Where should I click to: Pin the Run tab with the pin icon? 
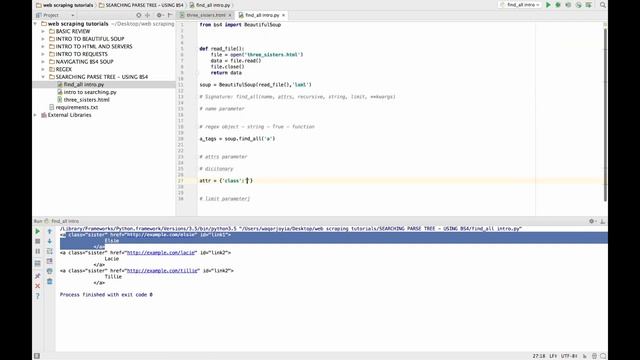point(38,276)
